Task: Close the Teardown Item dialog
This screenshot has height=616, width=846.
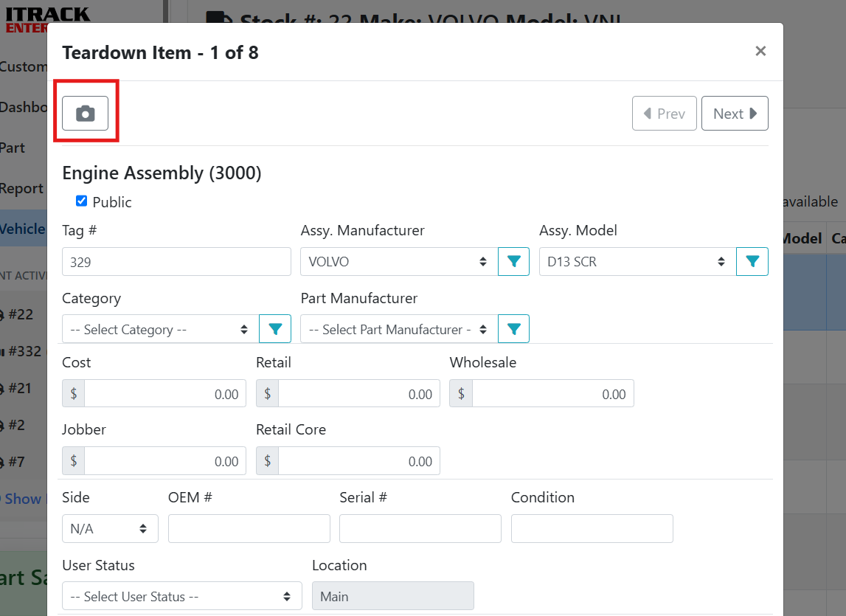Action: pyautogui.click(x=760, y=51)
